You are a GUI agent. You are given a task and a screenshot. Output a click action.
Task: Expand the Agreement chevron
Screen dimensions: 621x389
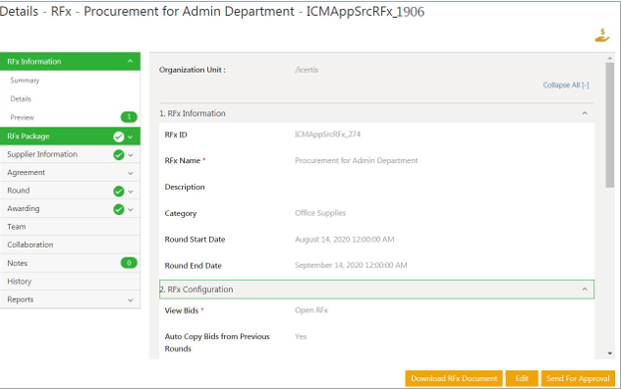pyautogui.click(x=131, y=173)
